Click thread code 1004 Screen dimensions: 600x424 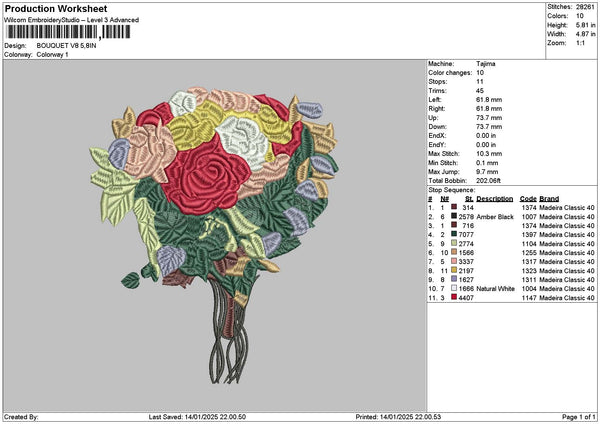(529, 289)
